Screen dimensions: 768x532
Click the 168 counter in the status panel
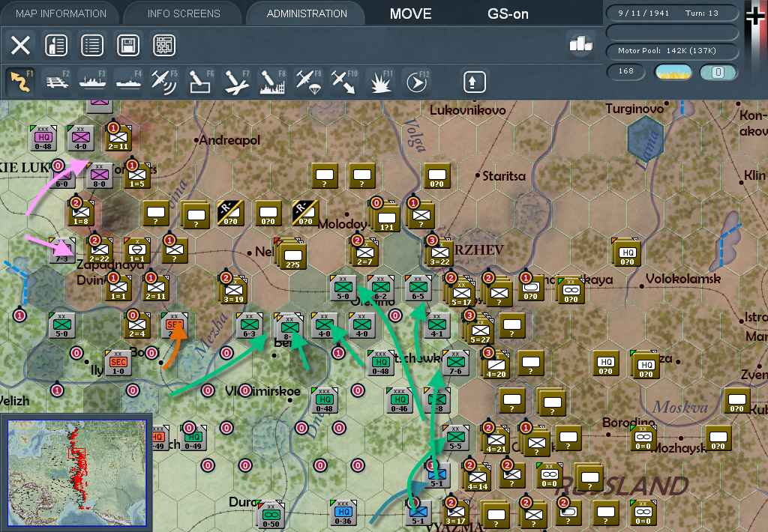click(x=626, y=71)
